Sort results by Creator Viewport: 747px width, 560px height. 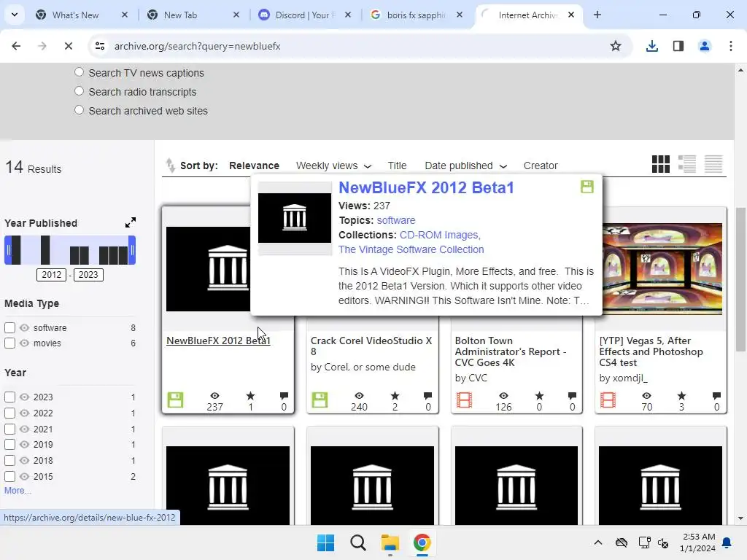coord(541,166)
